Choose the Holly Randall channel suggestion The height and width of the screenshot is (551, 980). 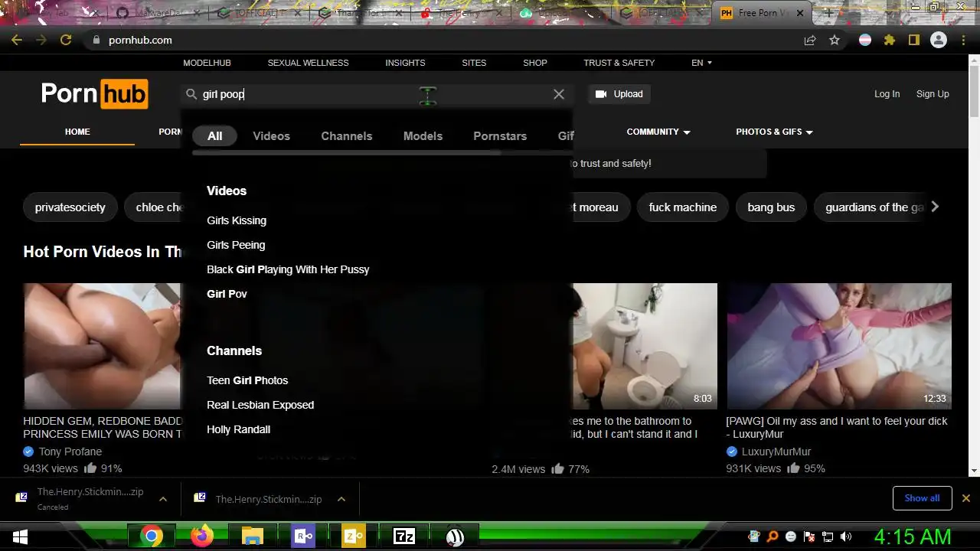pos(238,429)
